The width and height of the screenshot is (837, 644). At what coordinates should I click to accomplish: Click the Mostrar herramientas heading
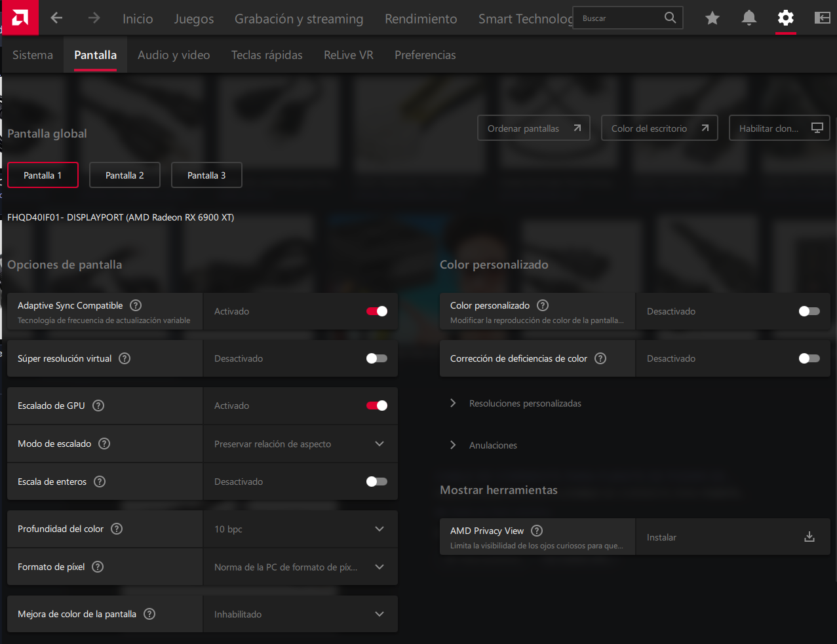[x=499, y=490]
